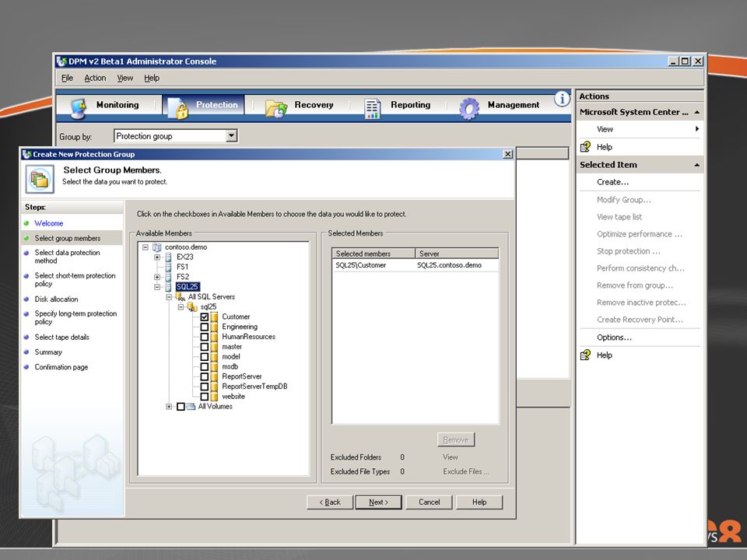Click the Recovery folder icon
Image resolution: width=747 pixels, height=560 pixels.
pyautogui.click(x=276, y=108)
